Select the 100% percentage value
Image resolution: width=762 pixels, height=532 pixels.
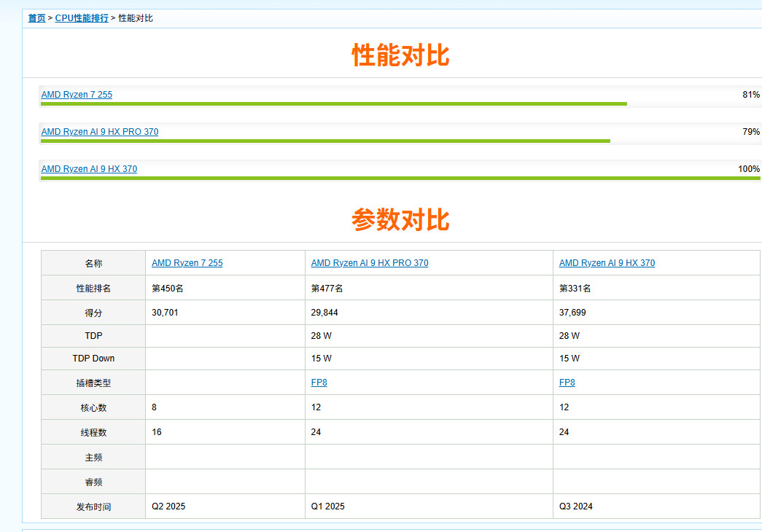[x=749, y=168]
